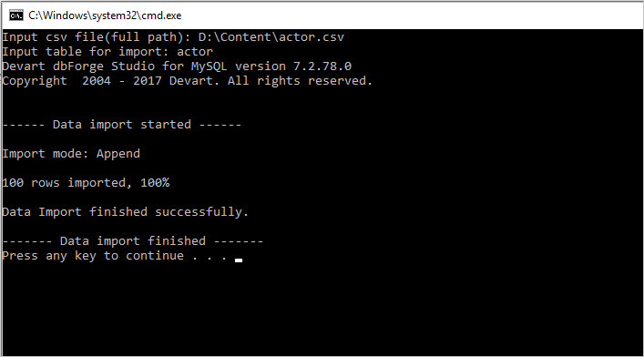Click the D:\Content\actor.csv file path
Image resolution: width=644 pixels, height=357 pixels.
coord(271,37)
